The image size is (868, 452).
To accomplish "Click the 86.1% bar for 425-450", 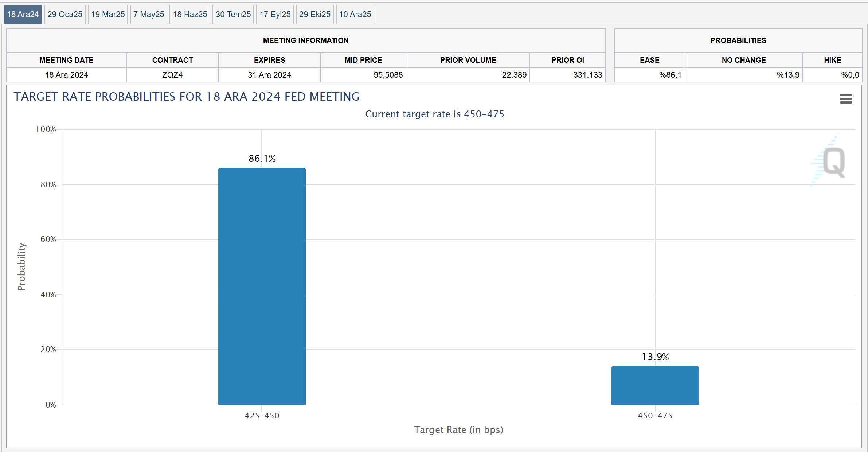I will pos(262,286).
